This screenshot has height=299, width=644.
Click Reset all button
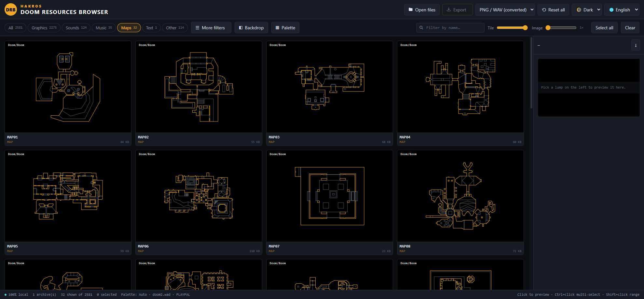pyautogui.click(x=553, y=10)
